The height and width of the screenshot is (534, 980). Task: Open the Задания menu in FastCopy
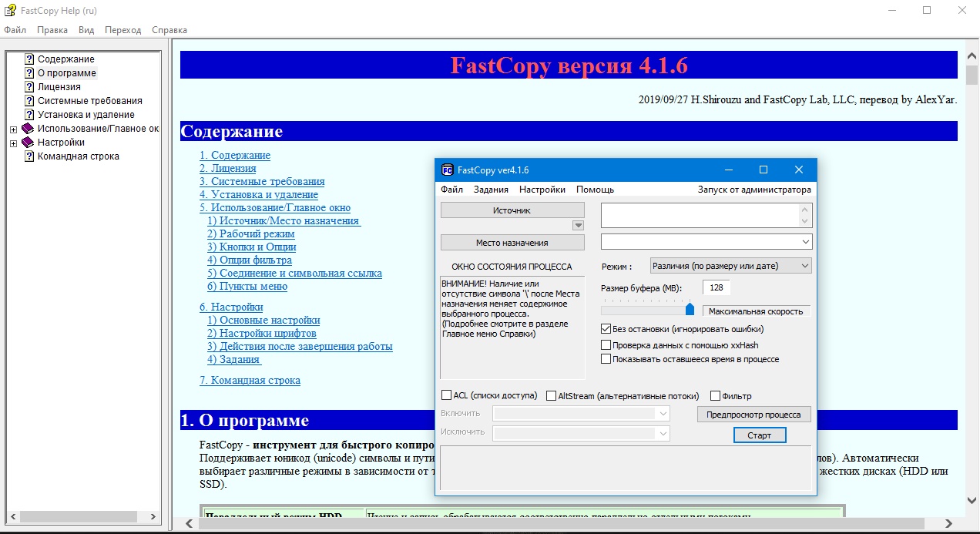click(x=491, y=190)
